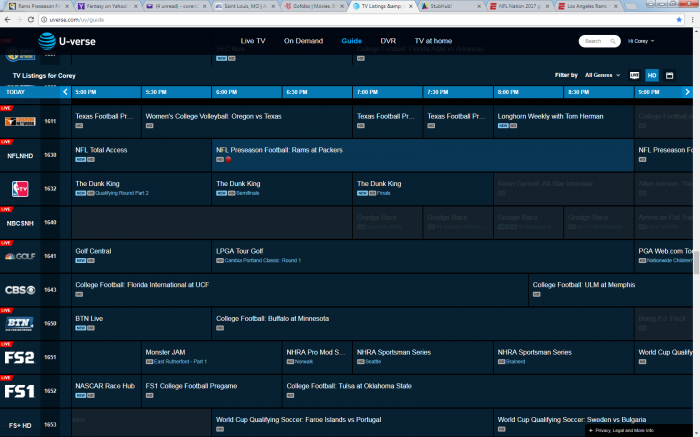The image size is (700, 437).
Task: Select the NBA TV channel logo
Action: coord(20,189)
